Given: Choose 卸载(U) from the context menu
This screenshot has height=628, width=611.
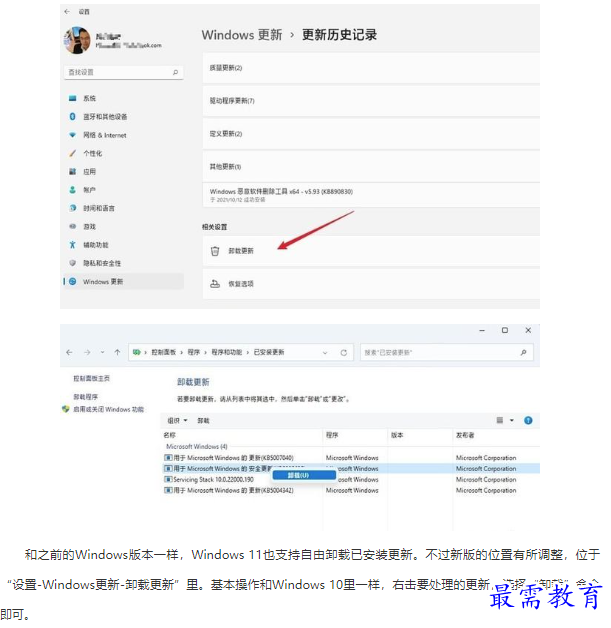Looking at the screenshot, I should (304, 475).
